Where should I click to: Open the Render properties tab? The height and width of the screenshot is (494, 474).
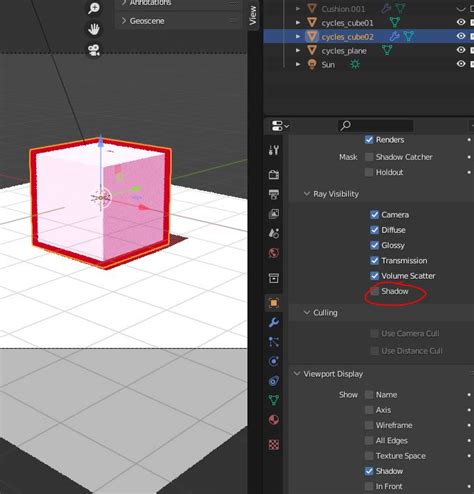coord(274,174)
